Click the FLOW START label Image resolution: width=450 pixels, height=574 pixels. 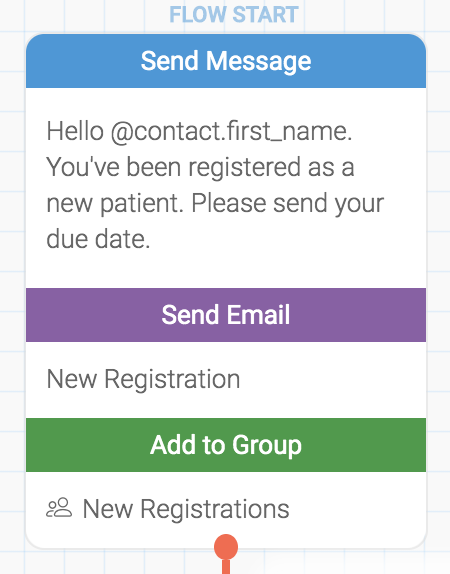tap(234, 15)
